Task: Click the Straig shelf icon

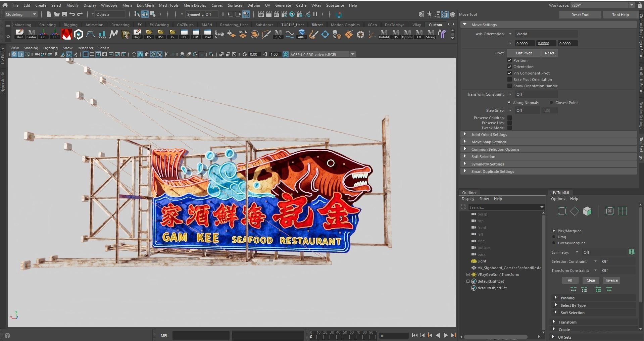Action: point(431,34)
